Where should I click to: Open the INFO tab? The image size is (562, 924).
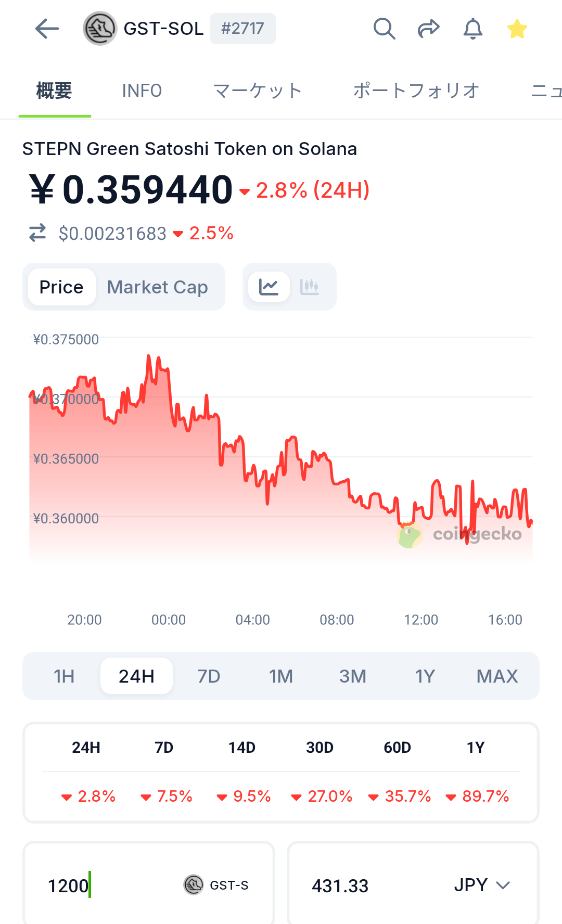[142, 91]
